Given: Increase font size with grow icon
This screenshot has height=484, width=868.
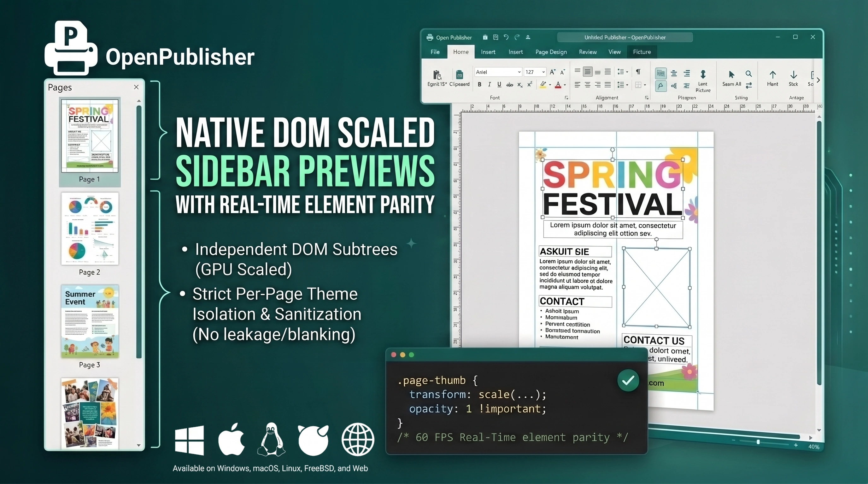Looking at the screenshot, I should (552, 72).
